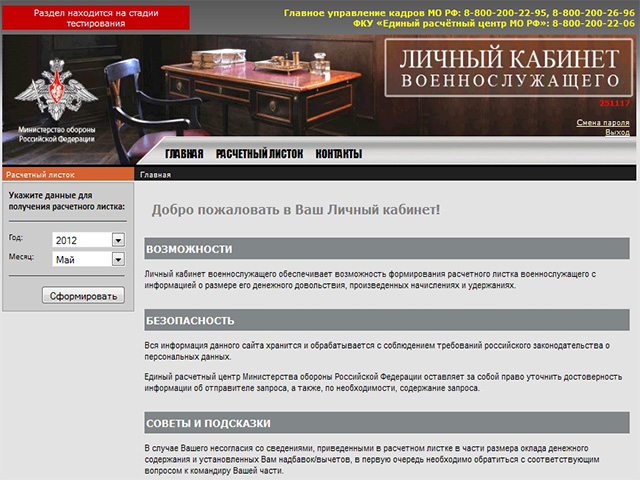Image resolution: width=640 pixels, height=480 pixels.
Task: Click the Выход logout link
Action: (617, 132)
